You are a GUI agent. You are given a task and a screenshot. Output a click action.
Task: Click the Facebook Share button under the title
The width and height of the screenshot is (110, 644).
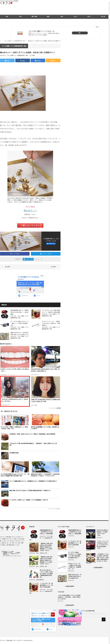click(22, 61)
